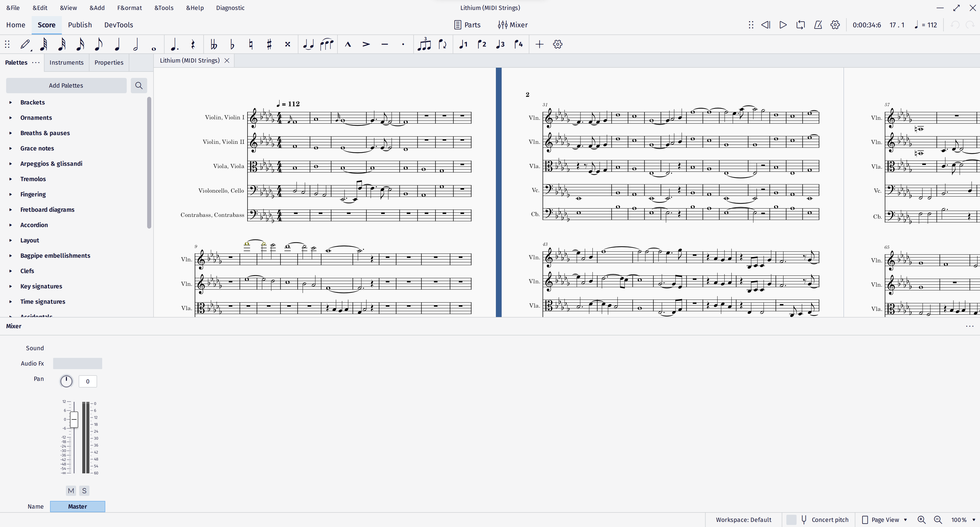The height and width of the screenshot is (527, 980).
Task: Open the Format menu
Action: tap(129, 8)
